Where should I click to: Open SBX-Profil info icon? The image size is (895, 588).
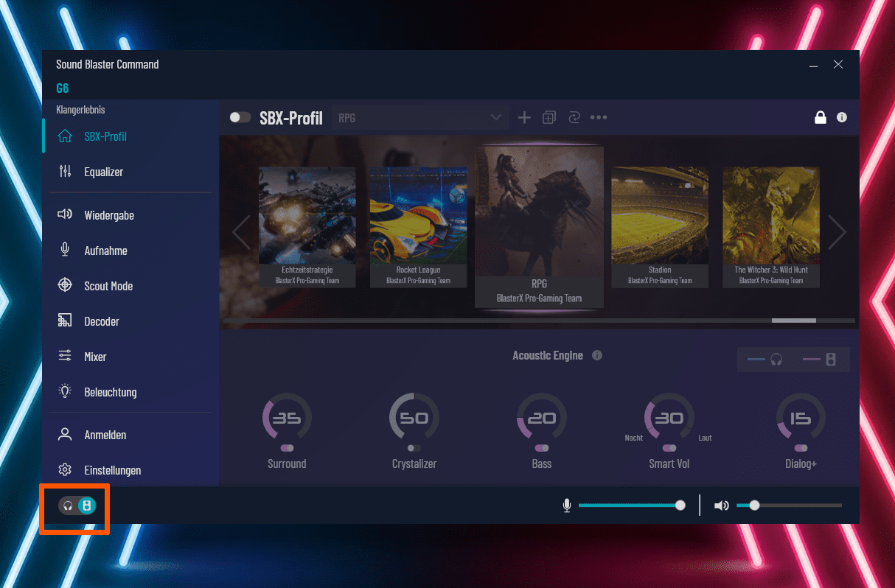point(842,117)
